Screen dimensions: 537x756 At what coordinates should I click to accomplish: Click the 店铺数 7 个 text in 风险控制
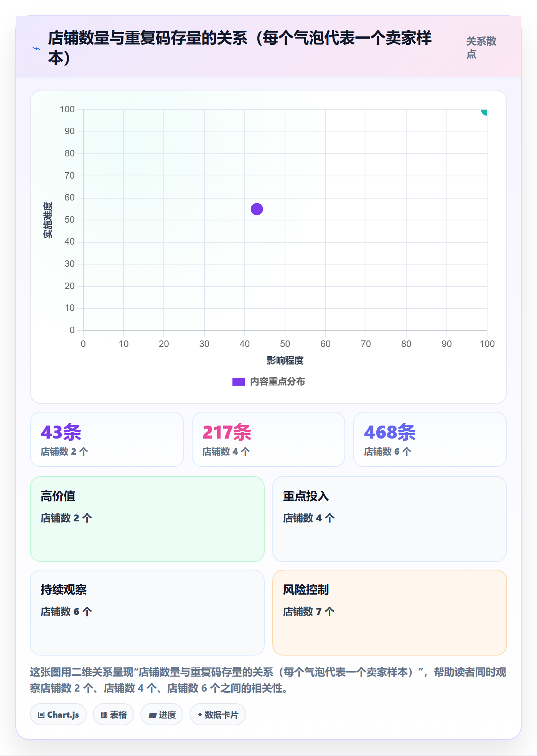(309, 611)
